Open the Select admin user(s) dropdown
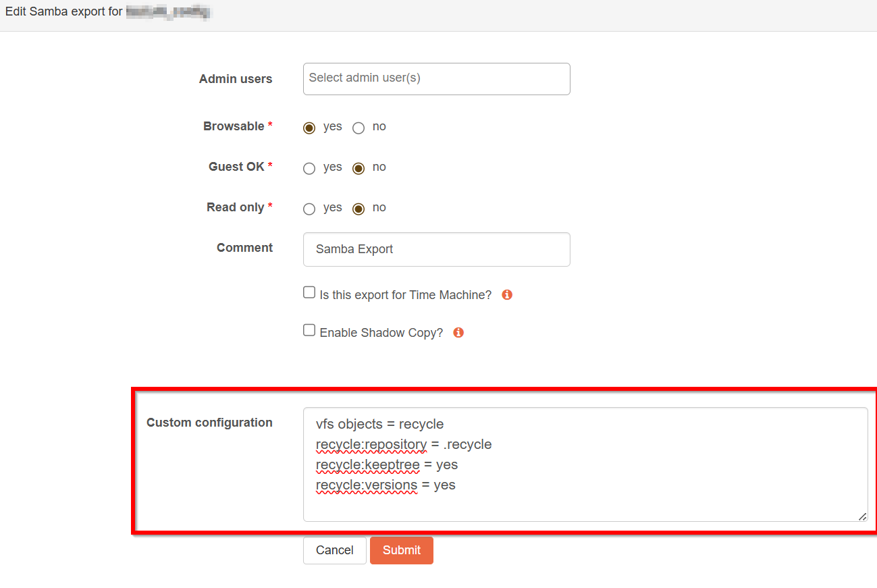Viewport: 877px width, 588px height. point(436,78)
